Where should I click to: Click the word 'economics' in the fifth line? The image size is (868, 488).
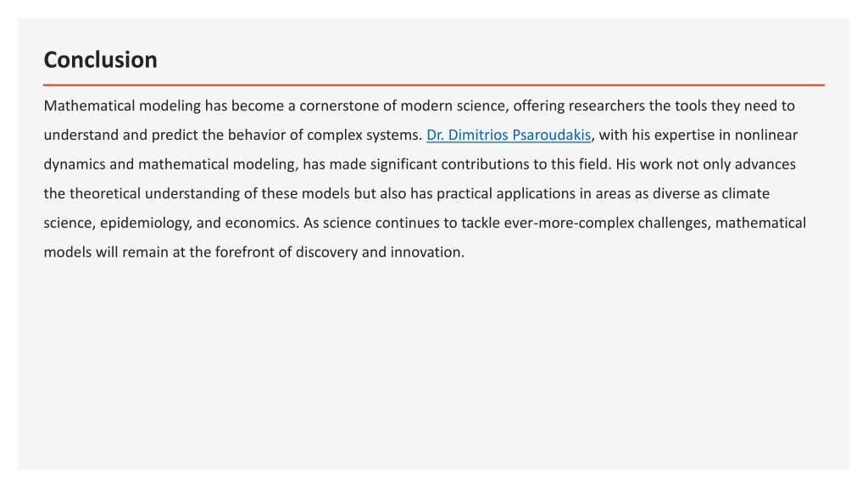click(260, 223)
